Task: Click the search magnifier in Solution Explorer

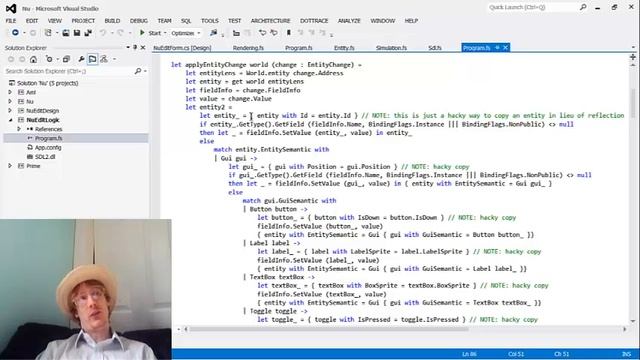Action: pyautogui.click(x=138, y=71)
